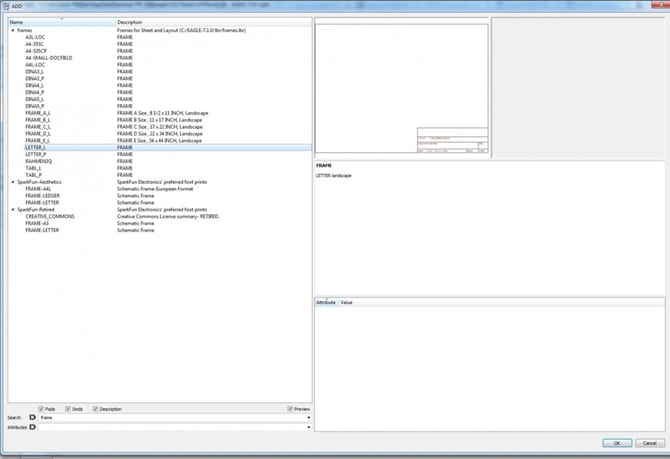This screenshot has height=459, width=670.
Task: Click the Description column header in the library list
Action: pyautogui.click(x=214, y=22)
